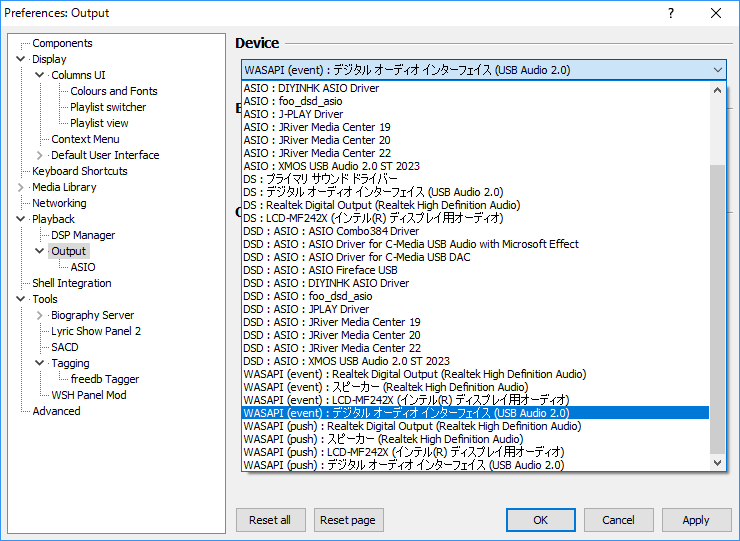
Task: Select freedb Tagger page
Action: (x=105, y=379)
